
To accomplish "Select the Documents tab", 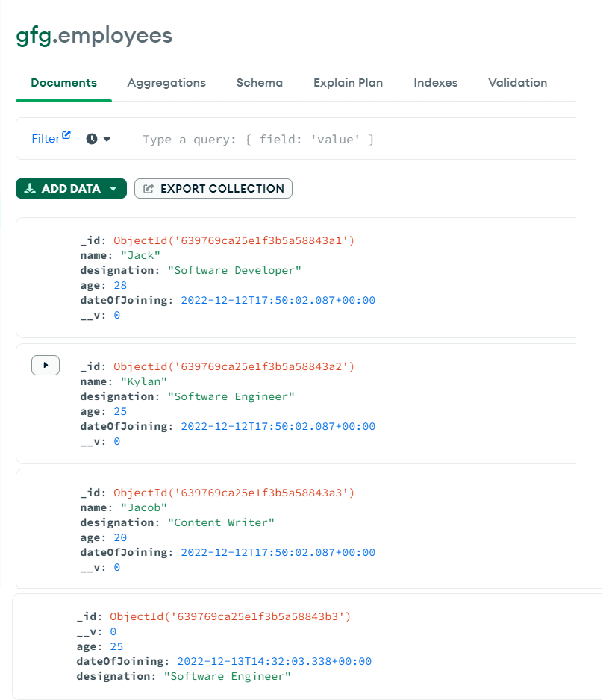I will click(x=64, y=83).
